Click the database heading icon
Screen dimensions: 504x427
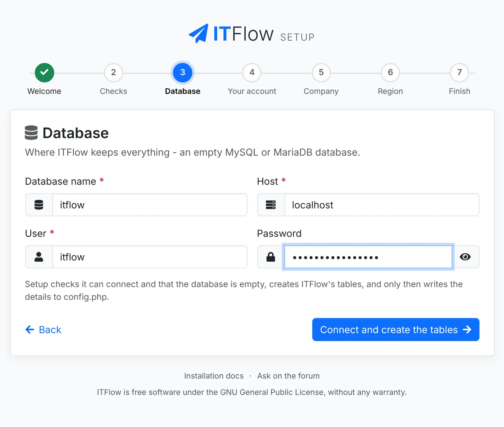[31, 133]
